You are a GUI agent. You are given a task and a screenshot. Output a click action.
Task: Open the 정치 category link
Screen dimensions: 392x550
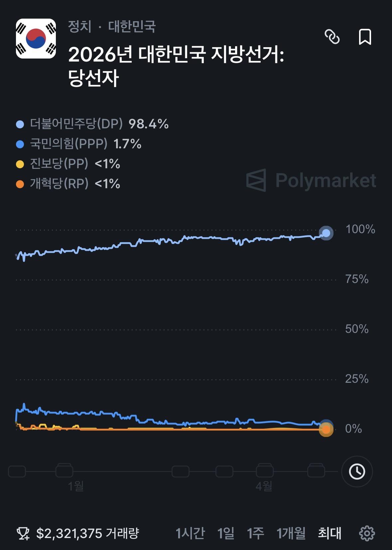[x=80, y=27]
